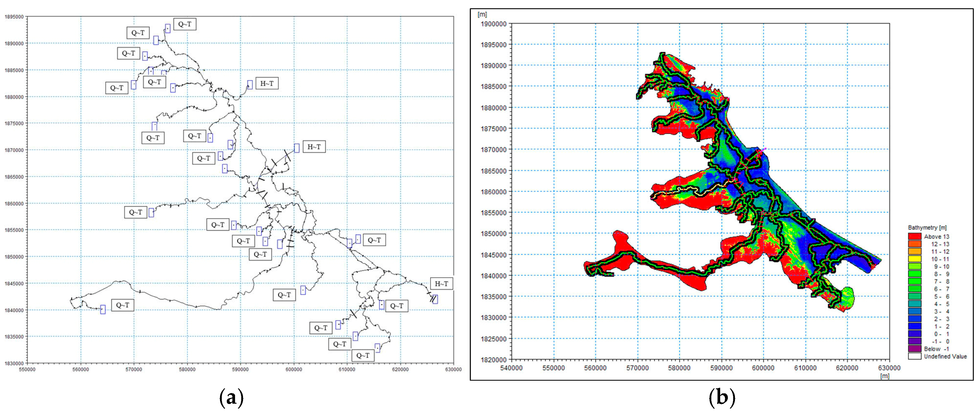Screen dimensions: 980x414
Task: Click the yellow '10 - 11' legend swatch
Action: pos(915,259)
